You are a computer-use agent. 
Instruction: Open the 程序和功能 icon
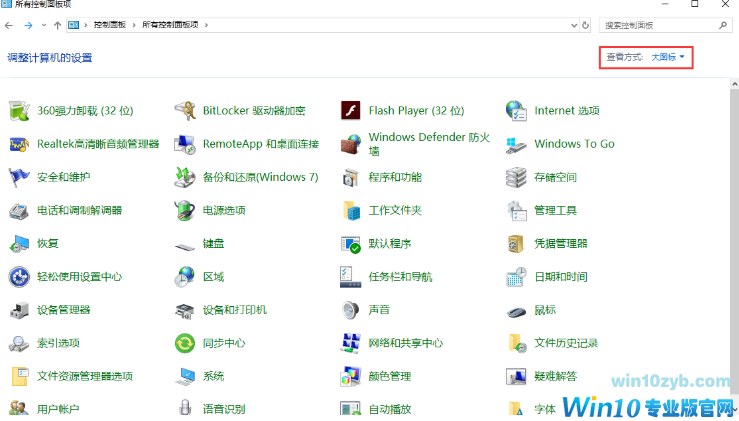click(x=351, y=177)
